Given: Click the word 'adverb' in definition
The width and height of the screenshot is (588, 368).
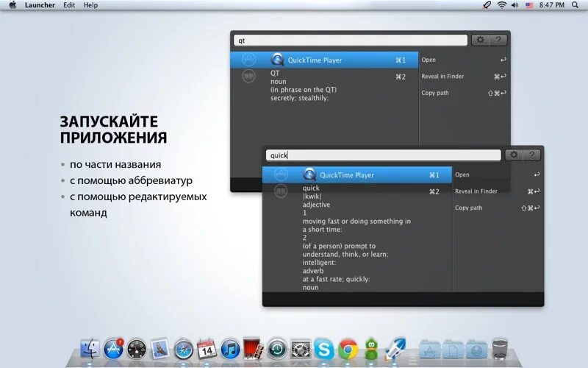Looking at the screenshot, I should (313, 271).
